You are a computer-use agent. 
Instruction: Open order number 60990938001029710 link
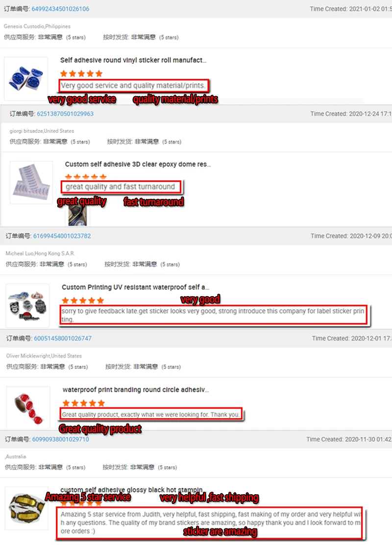[61, 439]
